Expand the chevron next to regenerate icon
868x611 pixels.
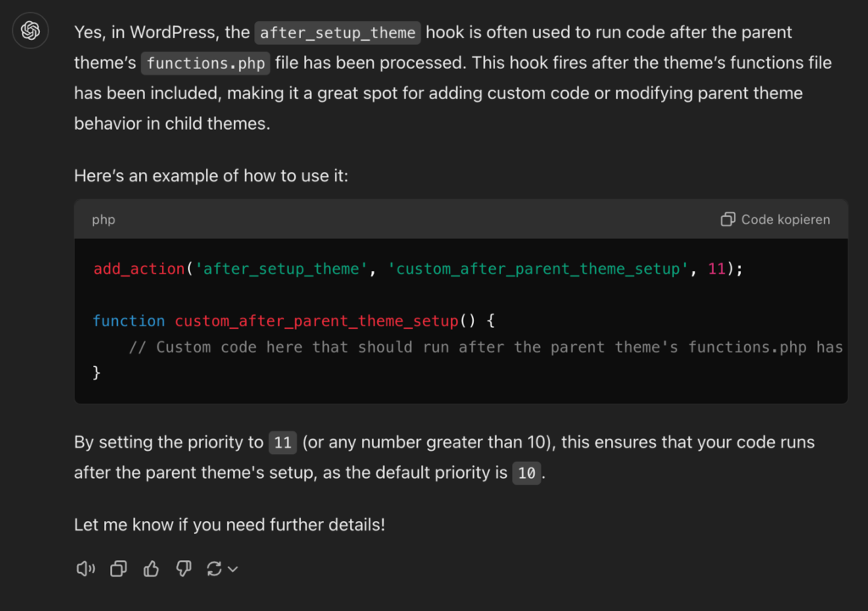tap(233, 569)
